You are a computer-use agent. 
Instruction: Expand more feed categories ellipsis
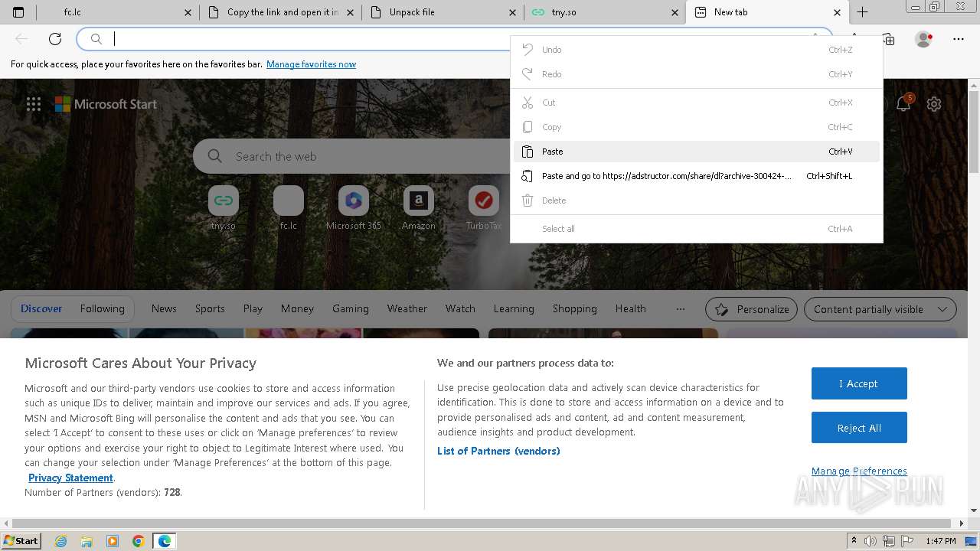[x=681, y=309]
